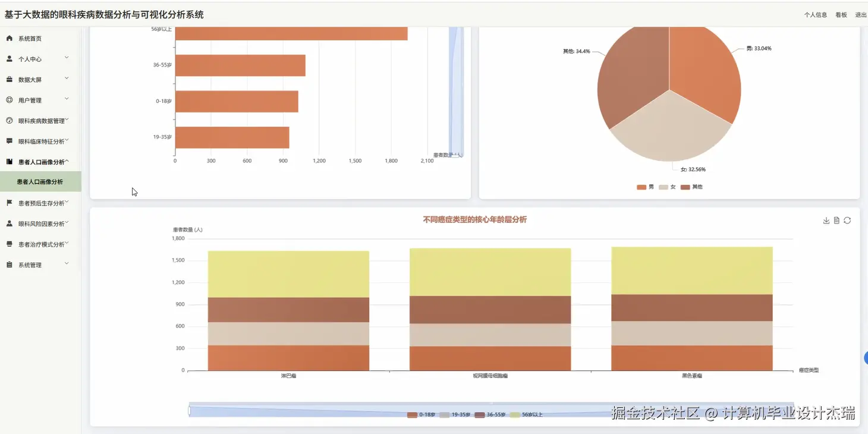Toggle the 男 series in pie legend
Image resolution: width=868 pixels, height=434 pixels.
645,187
